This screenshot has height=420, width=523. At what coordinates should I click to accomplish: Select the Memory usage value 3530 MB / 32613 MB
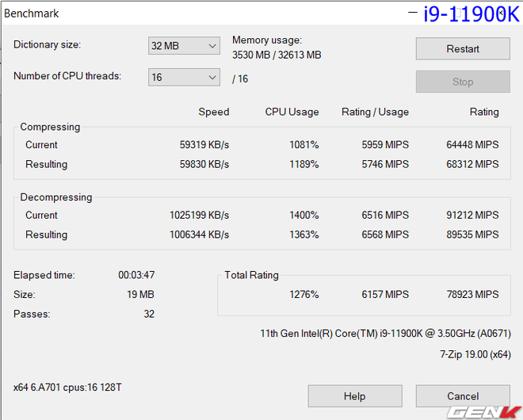pyautogui.click(x=277, y=55)
